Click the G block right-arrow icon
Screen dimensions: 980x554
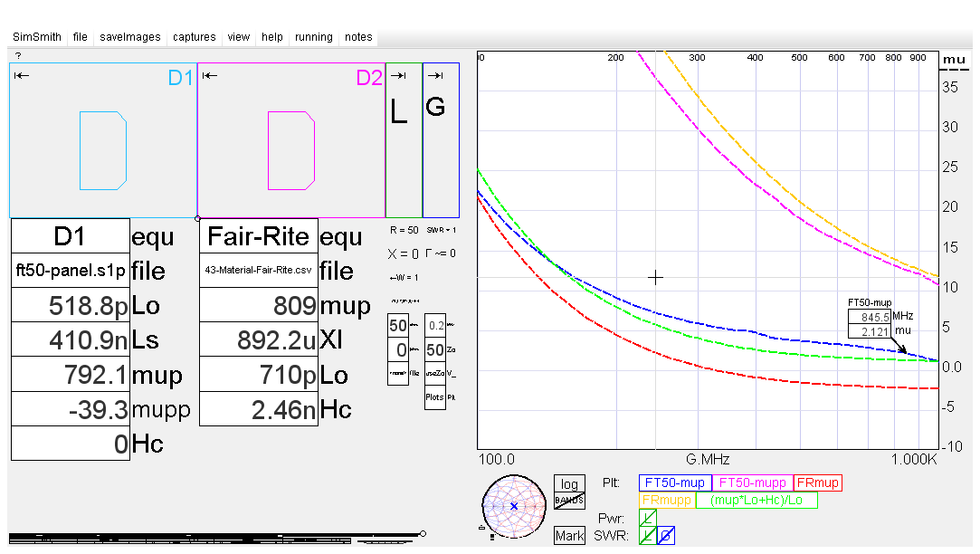[435, 76]
